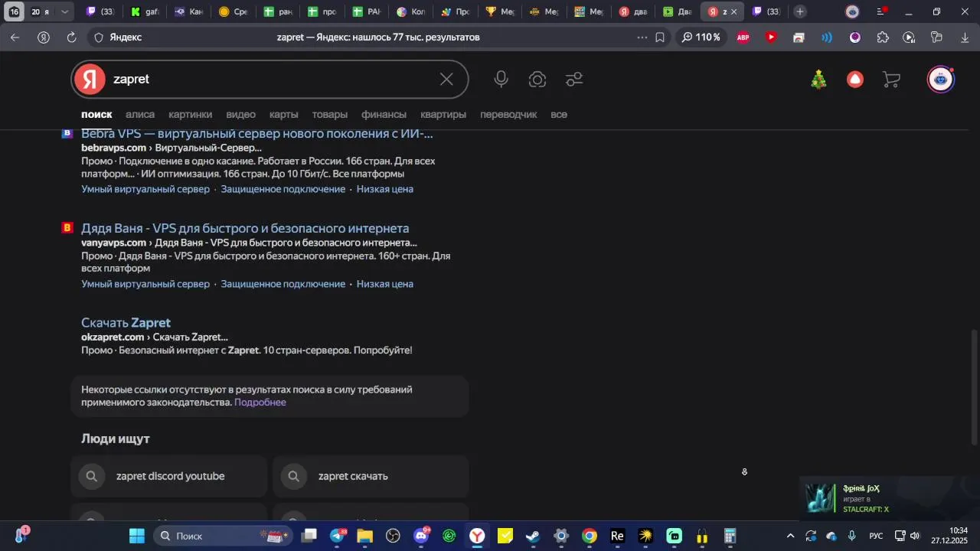
Task: Open Discord from the taskbar
Action: tap(421, 536)
